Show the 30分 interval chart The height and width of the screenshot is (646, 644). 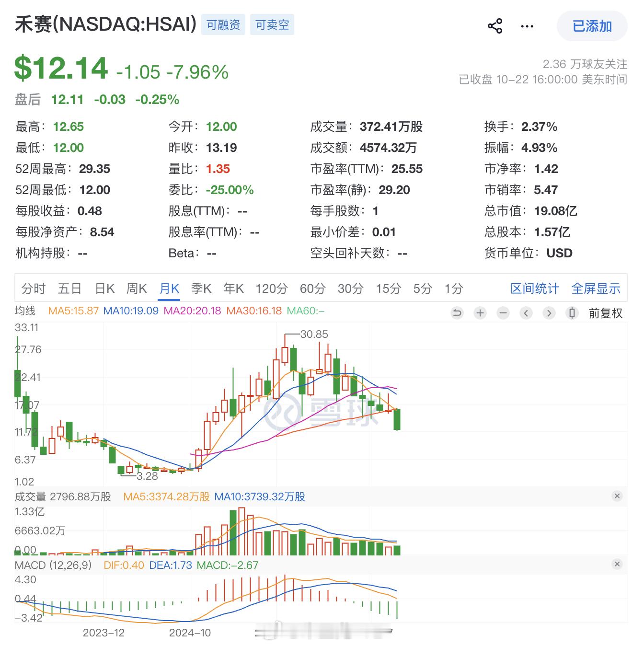coord(350,288)
